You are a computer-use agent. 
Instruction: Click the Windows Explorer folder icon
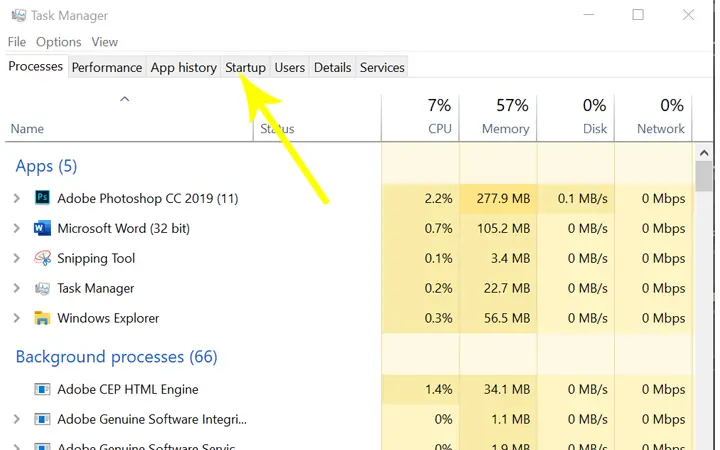point(42,318)
